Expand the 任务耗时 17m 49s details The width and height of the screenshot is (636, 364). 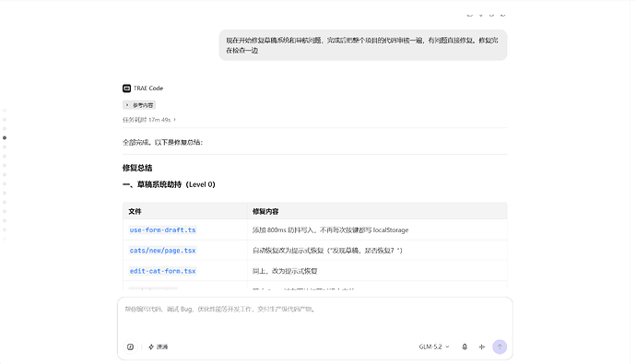(x=148, y=120)
